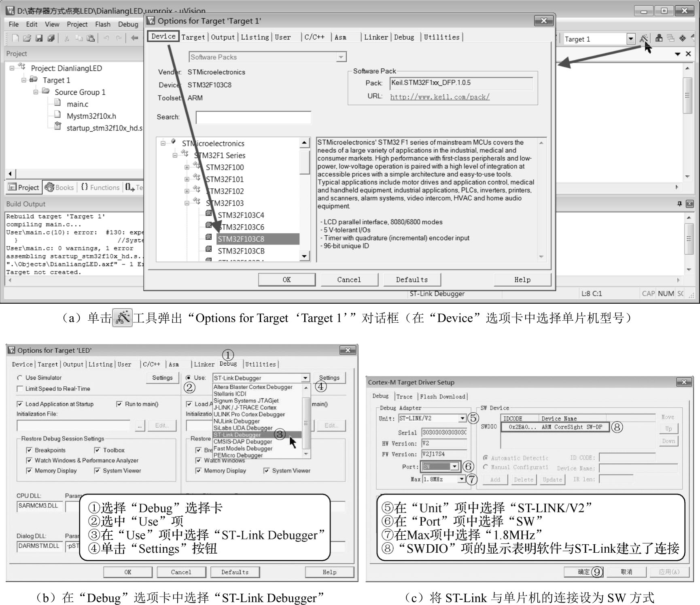700x605 pixels.
Task: Toggle the Toolbox checkbox
Action: (x=97, y=450)
